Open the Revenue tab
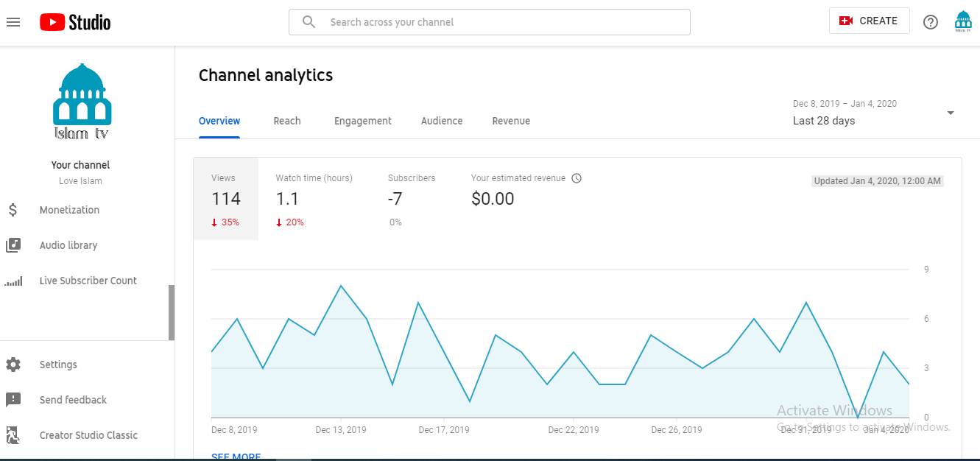The width and height of the screenshot is (980, 461). point(511,121)
